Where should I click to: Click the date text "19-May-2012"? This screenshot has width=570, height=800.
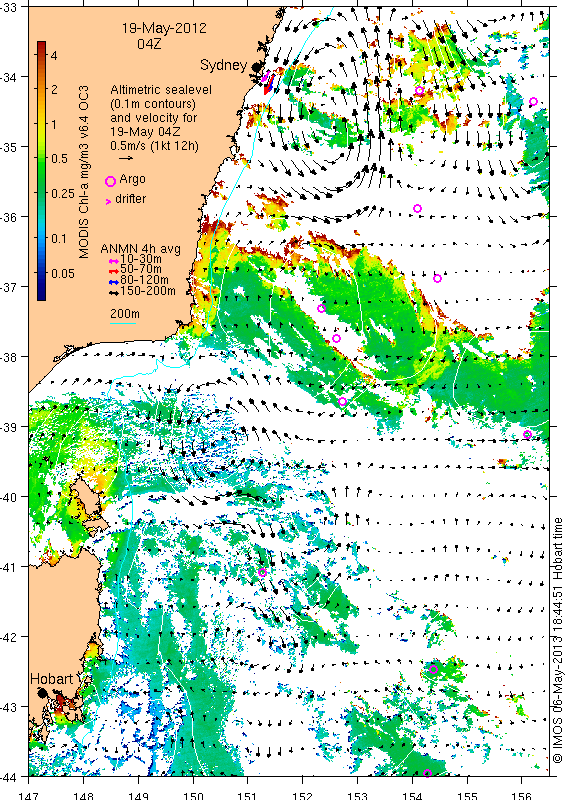tap(164, 28)
